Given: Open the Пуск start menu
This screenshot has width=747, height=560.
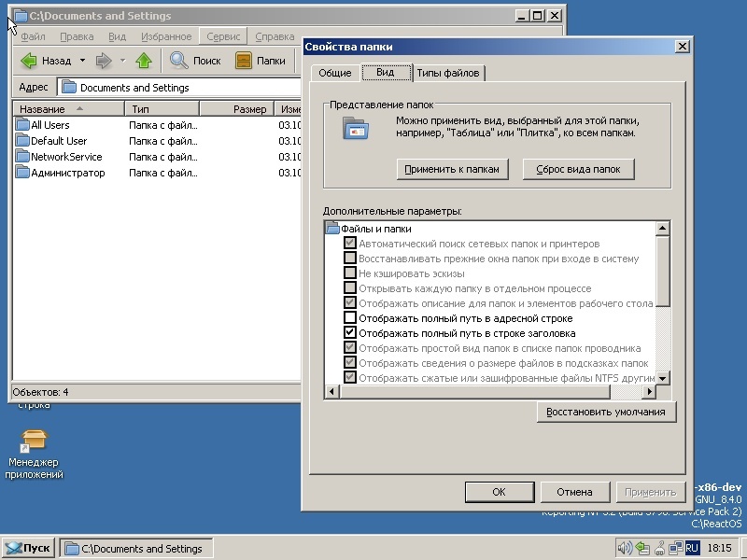Looking at the screenshot, I should (x=29, y=548).
